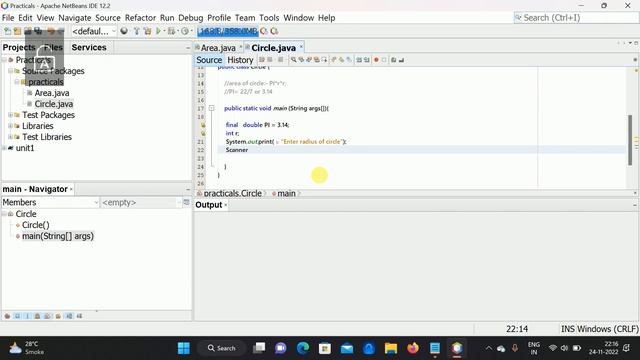Toggle Show Inner Classes navigator filter
Viewport: 640px width, 360px height.
48,316
